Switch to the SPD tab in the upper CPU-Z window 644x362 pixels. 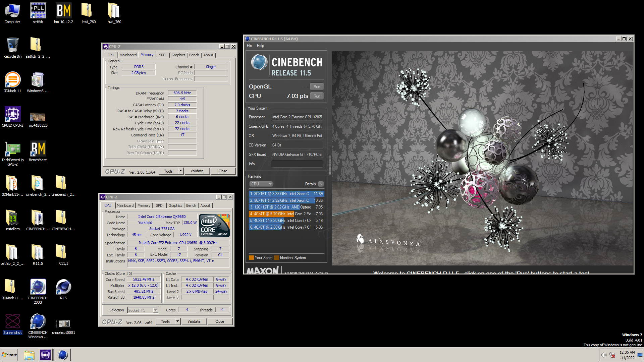tap(162, 55)
